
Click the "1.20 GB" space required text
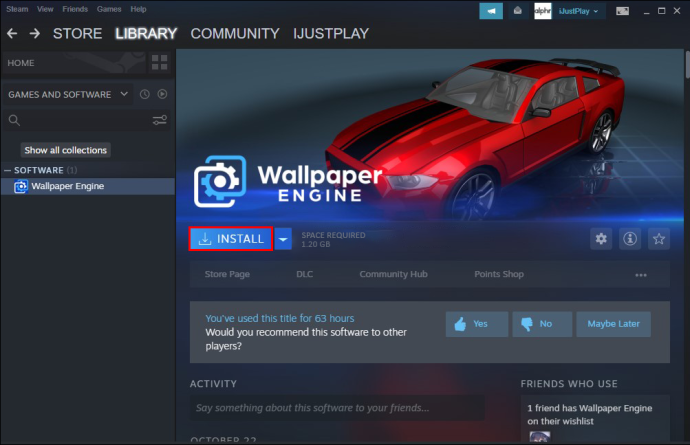[316, 244]
